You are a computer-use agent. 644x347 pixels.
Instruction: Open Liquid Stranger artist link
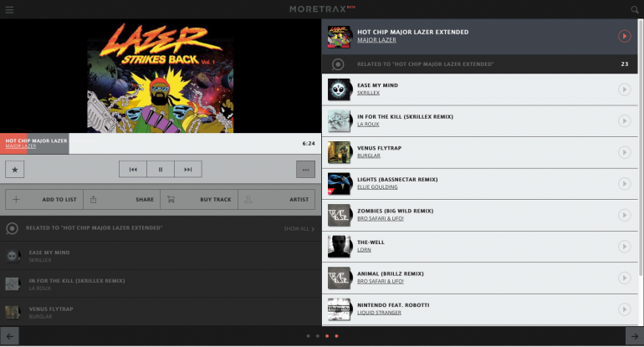379,313
